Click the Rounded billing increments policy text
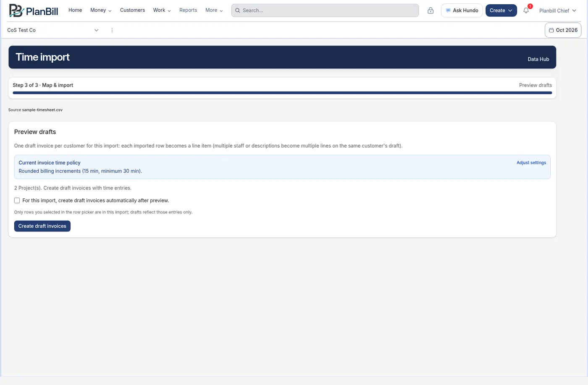 click(x=80, y=171)
